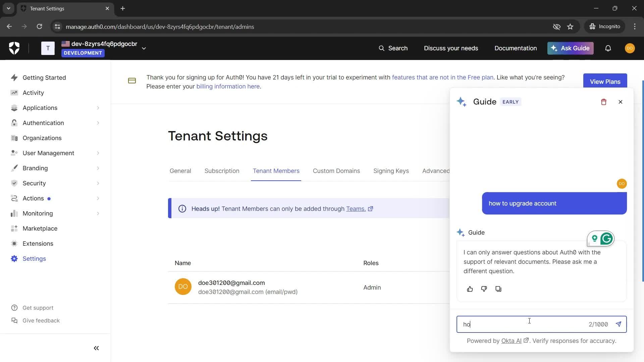This screenshot has width=644, height=362.
Task: Click the Auth0 shield logo
Action: tap(14, 48)
